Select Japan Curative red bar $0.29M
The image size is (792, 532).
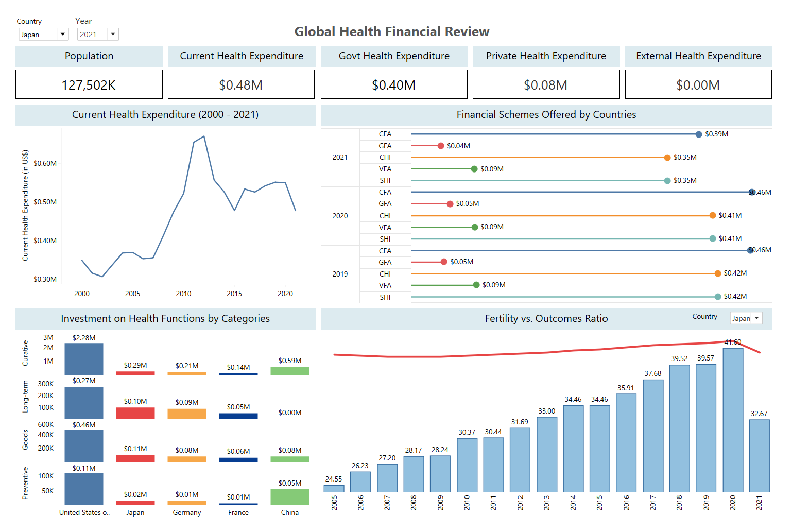click(x=135, y=373)
